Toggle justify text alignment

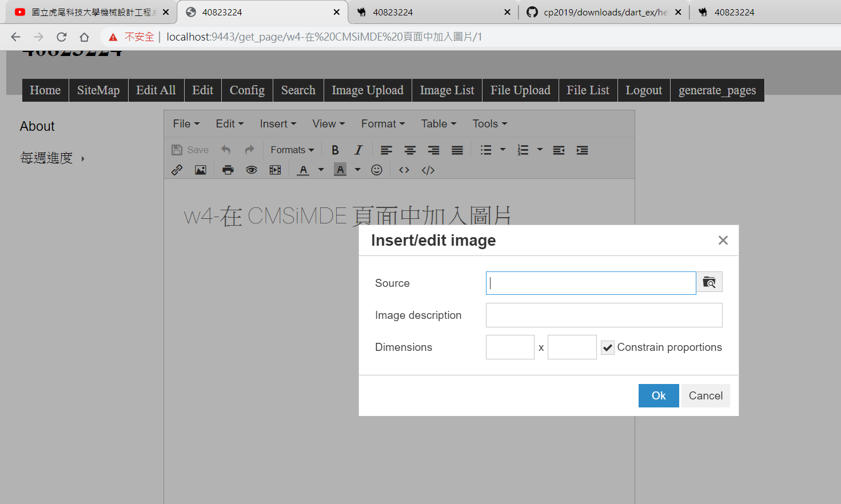457,150
